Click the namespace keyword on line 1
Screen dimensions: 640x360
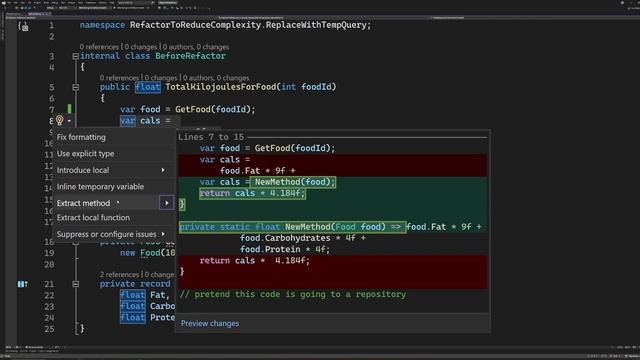click(x=102, y=25)
